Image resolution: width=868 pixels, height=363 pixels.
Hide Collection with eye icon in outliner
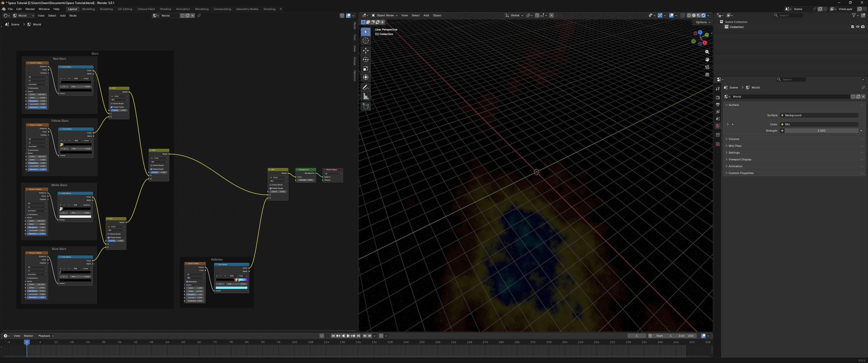click(858, 27)
